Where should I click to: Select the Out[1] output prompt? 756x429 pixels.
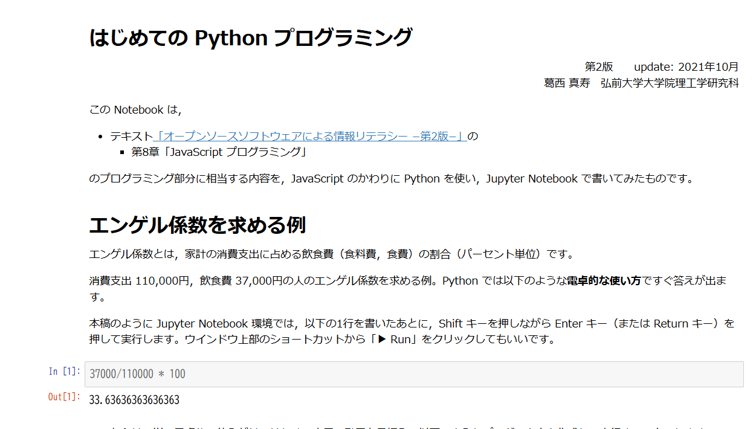coord(64,398)
